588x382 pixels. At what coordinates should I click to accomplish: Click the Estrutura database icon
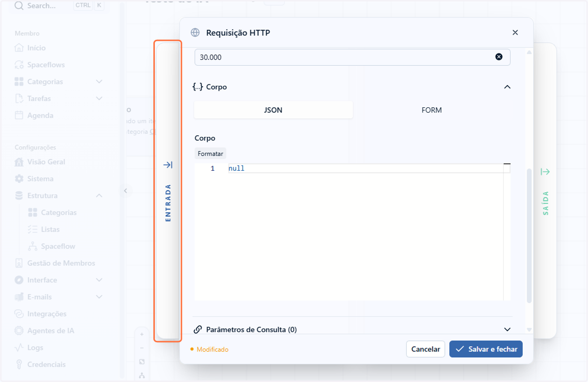tap(19, 196)
